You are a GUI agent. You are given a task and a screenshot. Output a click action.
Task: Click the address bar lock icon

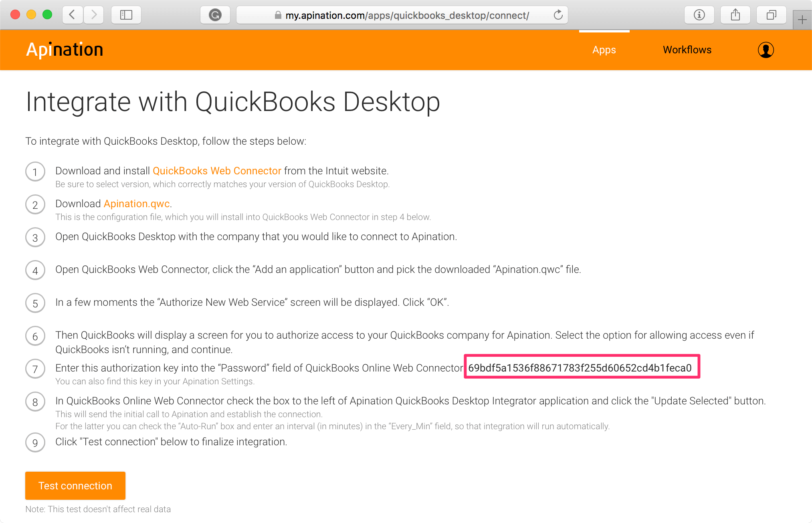tap(278, 15)
